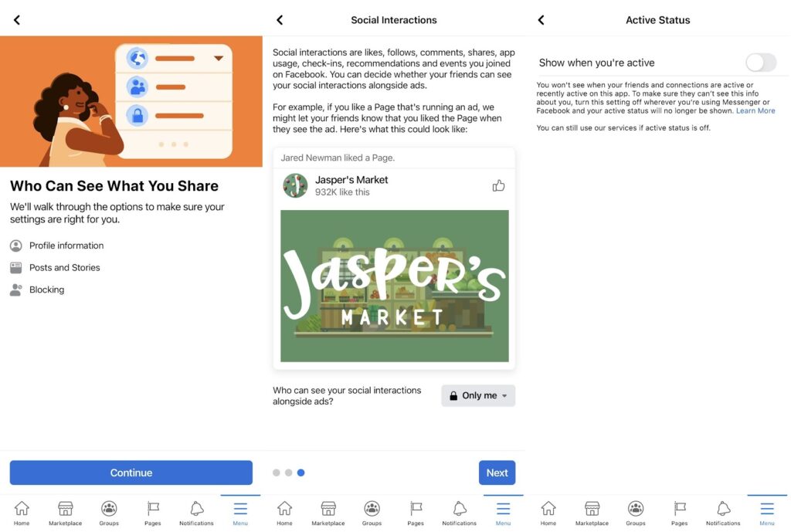Click the dropdown arrow in the illustration's top row
Image resolution: width=791 pixels, height=532 pixels.
219,58
